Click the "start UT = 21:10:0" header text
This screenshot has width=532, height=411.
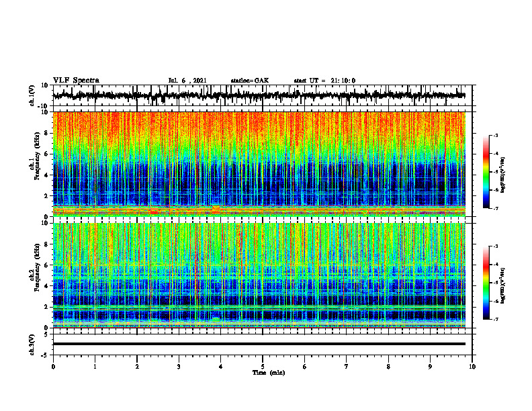(x=324, y=81)
